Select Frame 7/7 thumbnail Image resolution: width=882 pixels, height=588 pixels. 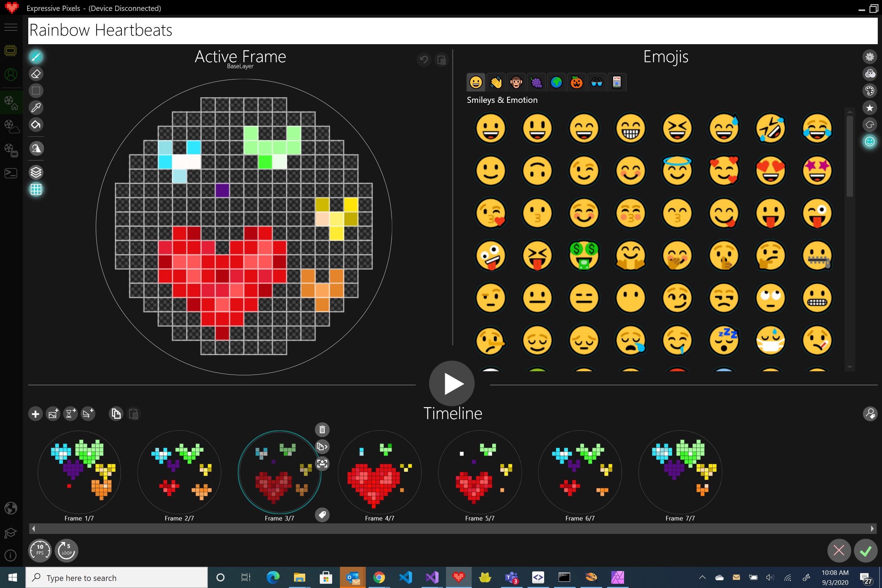click(680, 472)
